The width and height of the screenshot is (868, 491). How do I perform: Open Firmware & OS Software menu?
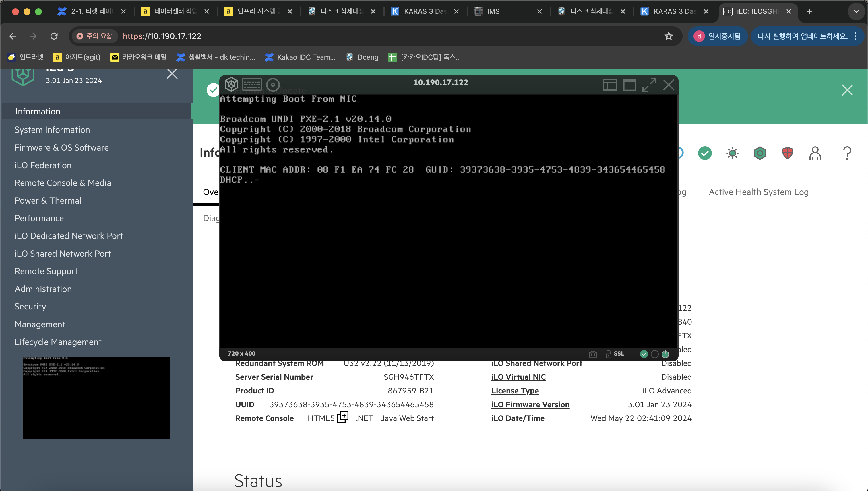pos(61,147)
